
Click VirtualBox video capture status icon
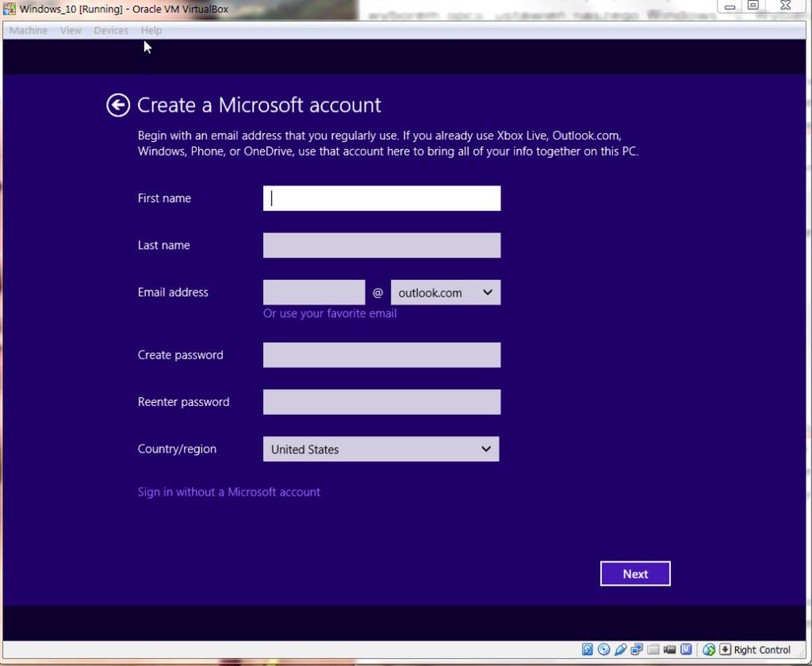coord(669,649)
